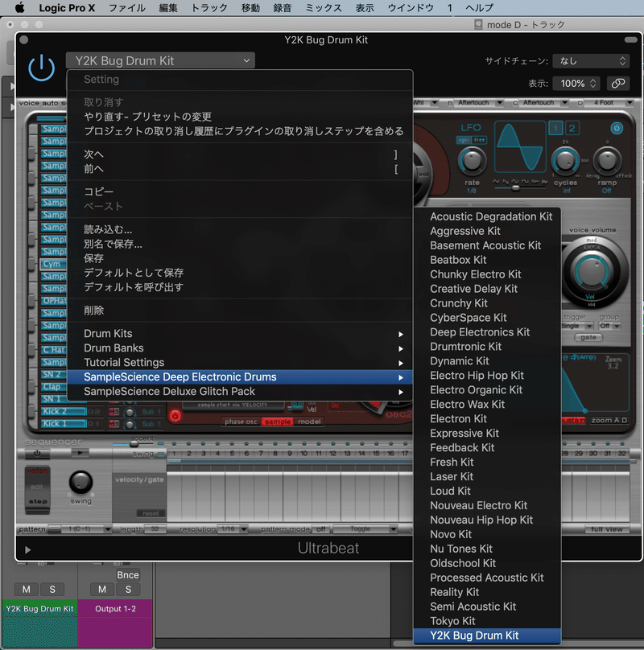Image resolution: width=644 pixels, height=650 pixels.
Task: Open the group Off dropdown
Action: pos(609,326)
